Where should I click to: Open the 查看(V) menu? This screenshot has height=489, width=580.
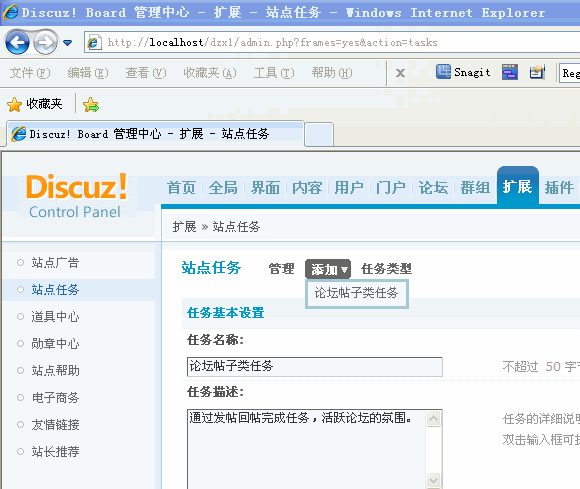tap(146, 73)
